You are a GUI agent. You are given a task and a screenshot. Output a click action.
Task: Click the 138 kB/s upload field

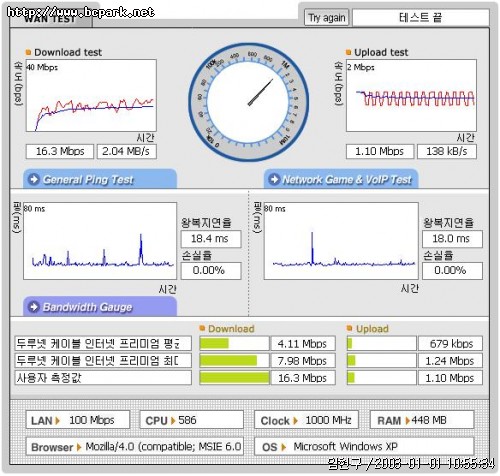(x=447, y=151)
